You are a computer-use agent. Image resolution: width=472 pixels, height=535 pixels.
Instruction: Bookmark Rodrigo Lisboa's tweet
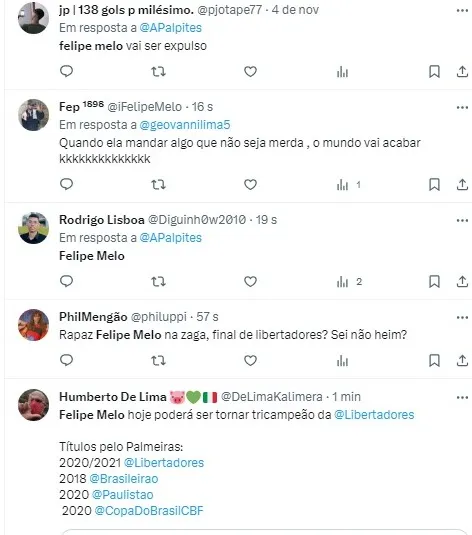click(434, 281)
